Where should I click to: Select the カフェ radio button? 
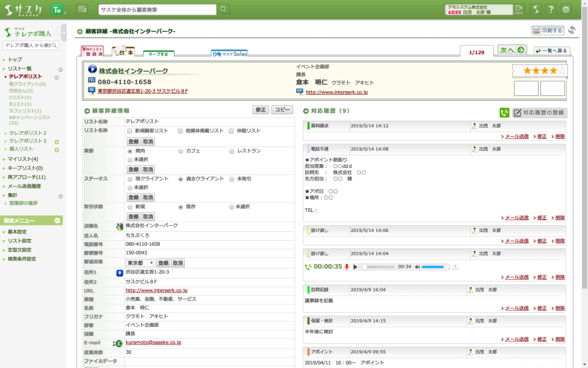(x=181, y=151)
